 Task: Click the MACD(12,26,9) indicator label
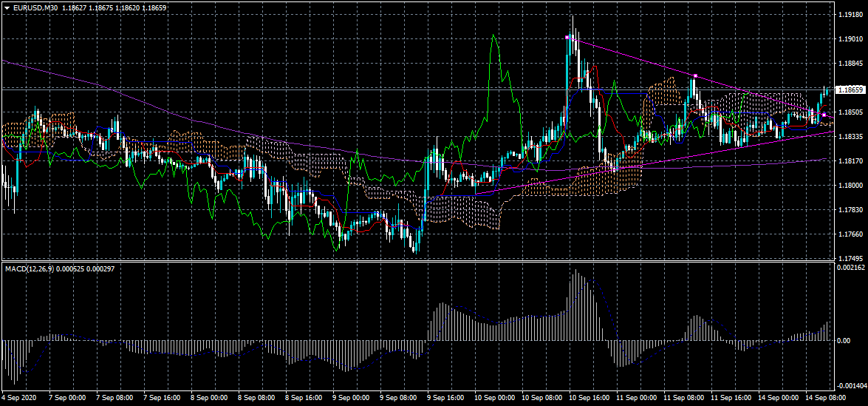[x=37, y=268]
